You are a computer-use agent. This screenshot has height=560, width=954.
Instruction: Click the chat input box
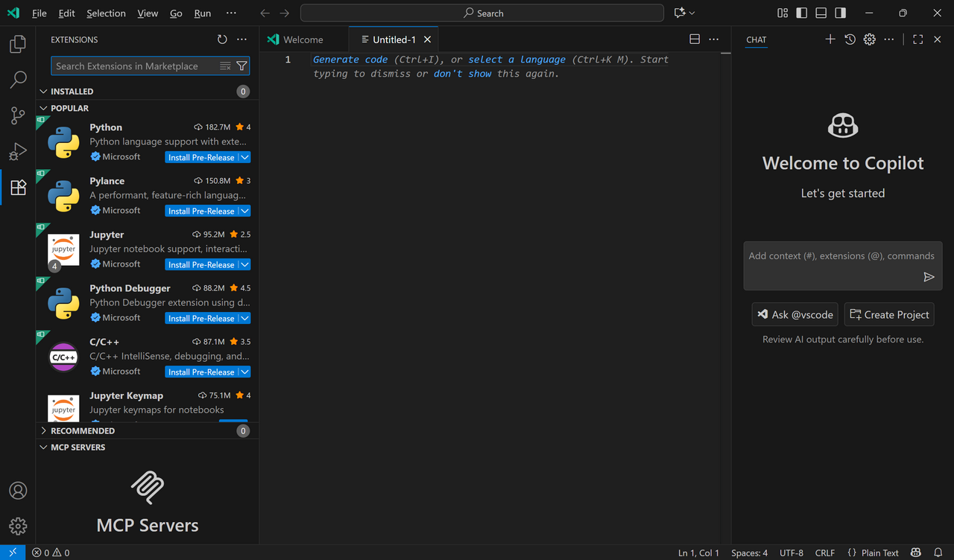point(843,266)
